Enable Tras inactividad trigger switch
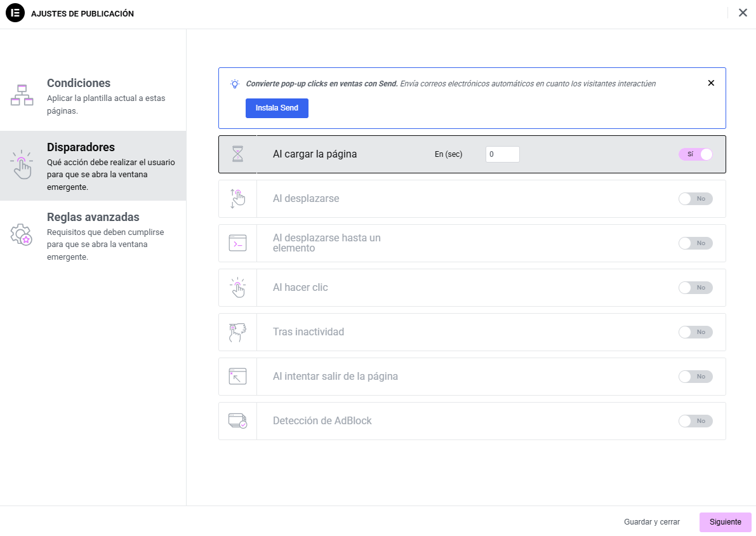The height and width of the screenshot is (536, 756). click(696, 332)
